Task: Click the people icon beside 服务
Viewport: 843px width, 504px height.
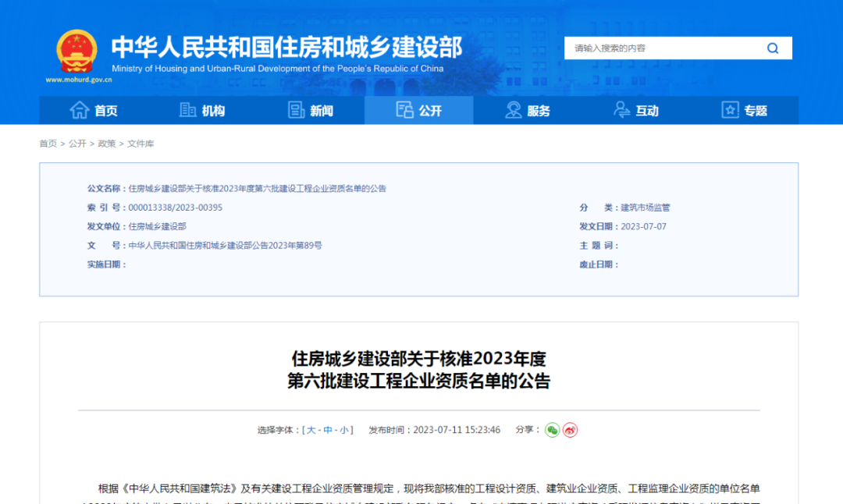Action: [x=513, y=110]
